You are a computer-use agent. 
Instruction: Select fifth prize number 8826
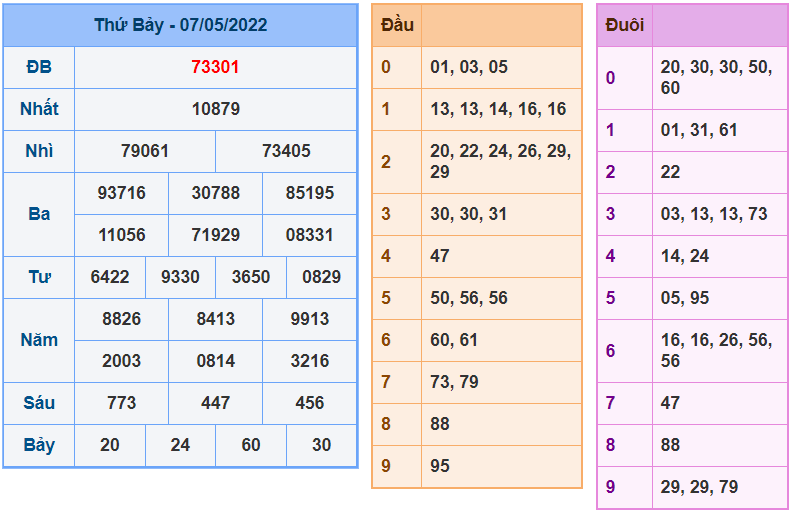click(x=122, y=318)
